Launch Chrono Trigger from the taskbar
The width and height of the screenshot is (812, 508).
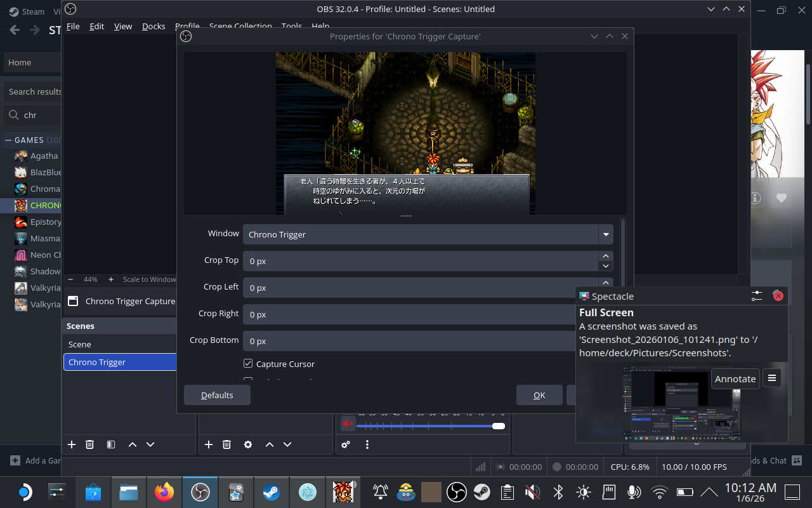(x=343, y=491)
